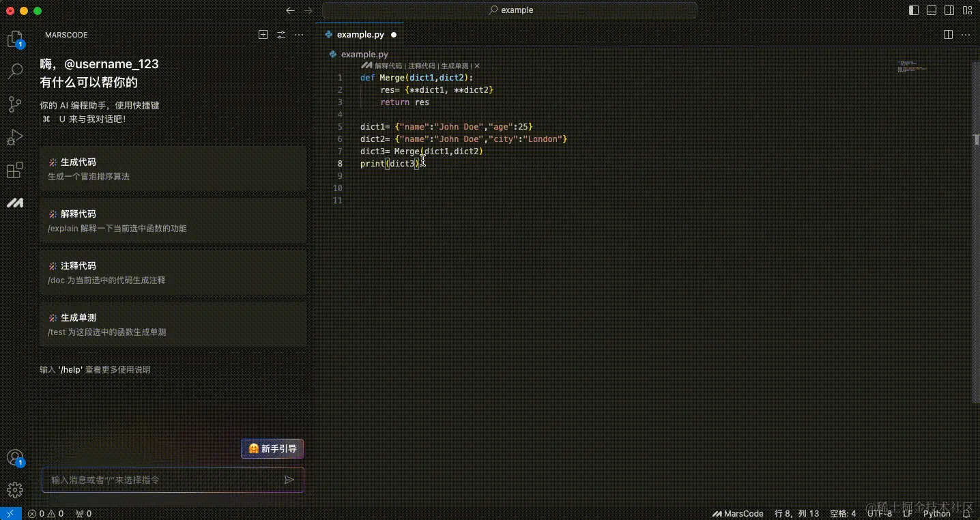
Task: Open MarsCode panel more actions menu
Action: click(299, 35)
